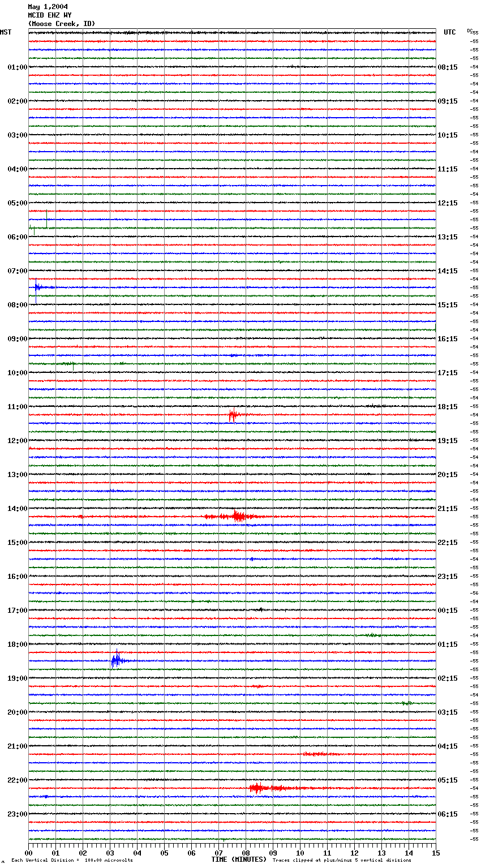Screen dimensions: 481x868
Task: Click the -56 DC offset value
Action: point(475,593)
